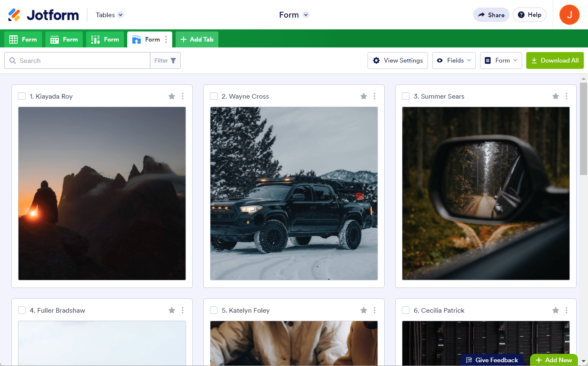Star the Summer Sears card

tap(556, 97)
